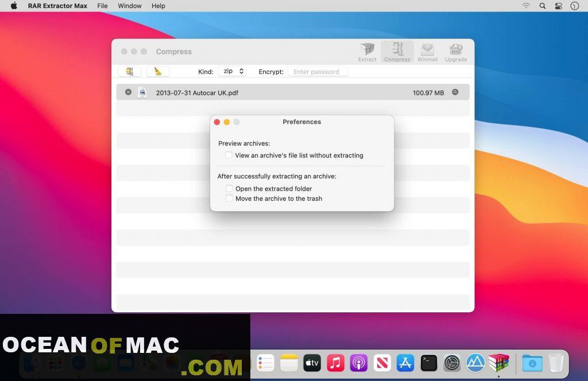Launch Notes from the Dock
The image size is (588, 381).
(x=289, y=363)
